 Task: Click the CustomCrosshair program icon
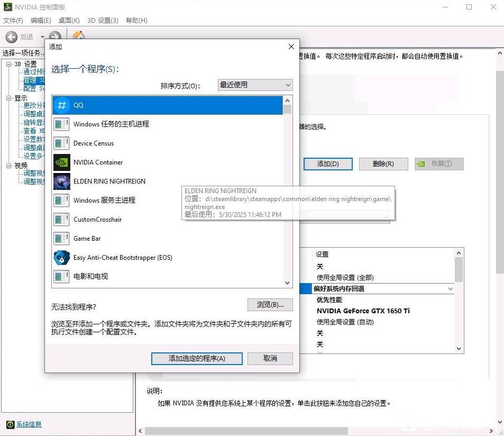61,220
